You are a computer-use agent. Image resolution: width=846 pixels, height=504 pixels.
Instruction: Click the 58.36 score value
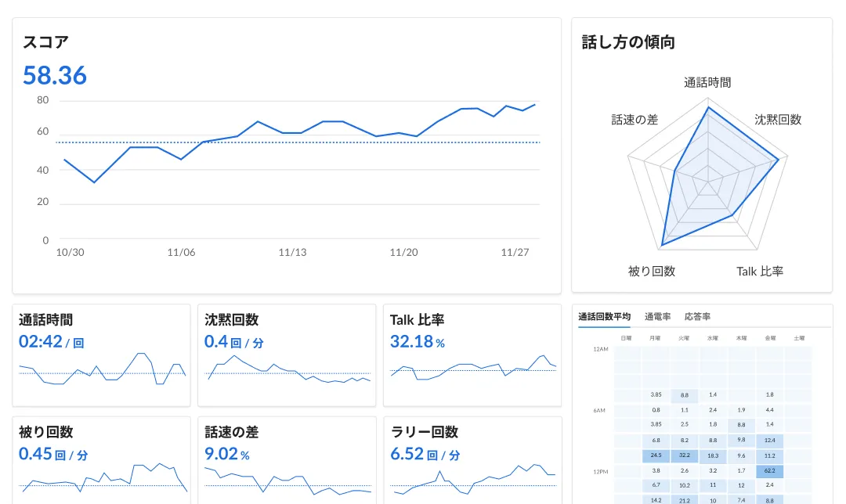pos(55,76)
